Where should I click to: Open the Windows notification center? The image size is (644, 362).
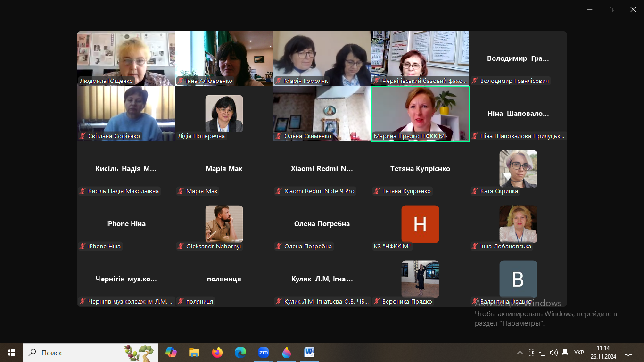click(x=628, y=352)
